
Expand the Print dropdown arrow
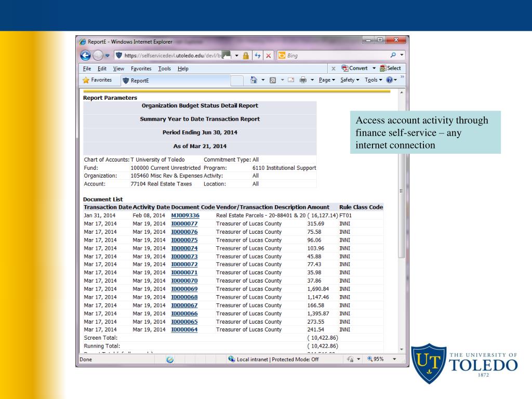[312, 80]
